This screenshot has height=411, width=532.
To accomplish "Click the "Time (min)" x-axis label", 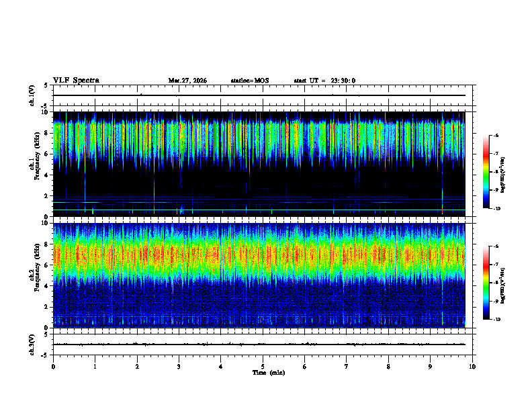I will point(269,373).
